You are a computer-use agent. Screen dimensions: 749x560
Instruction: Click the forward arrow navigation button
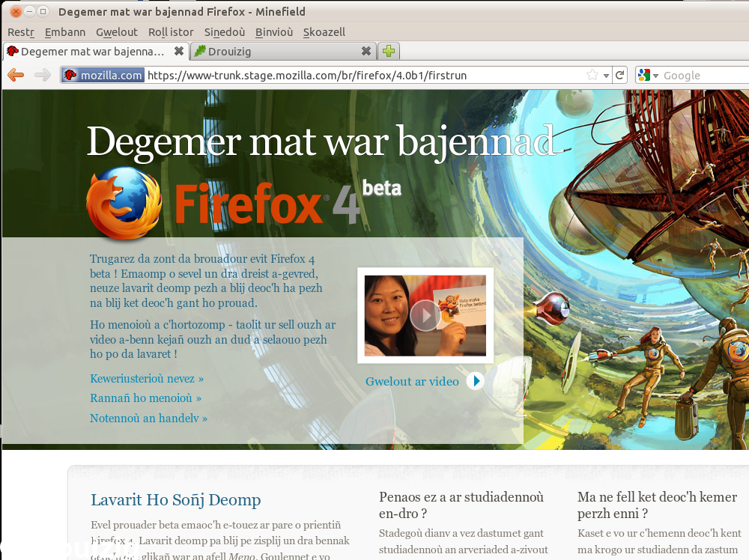pos(43,75)
